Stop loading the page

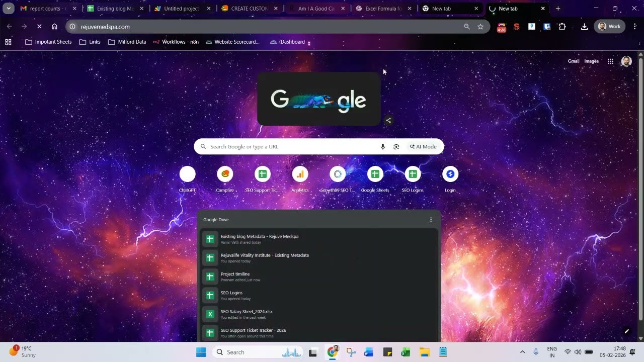39,27
